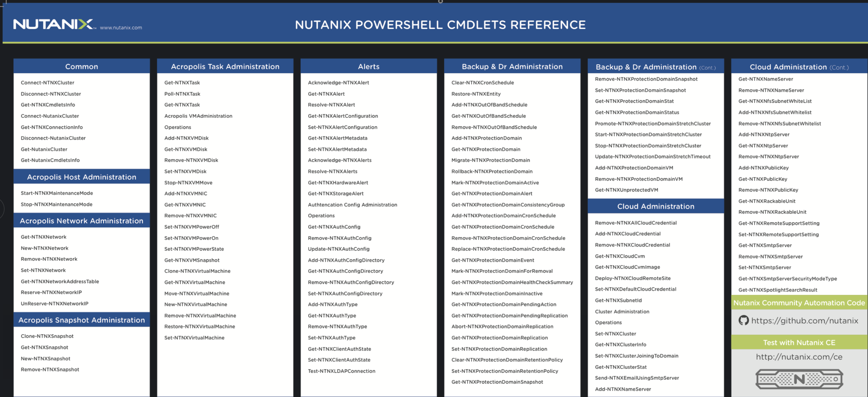Image resolution: width=868 pixels, height=397 pixels.
Task: Select Clone-NTNXSnapshot text
Action: pos(47,336)
